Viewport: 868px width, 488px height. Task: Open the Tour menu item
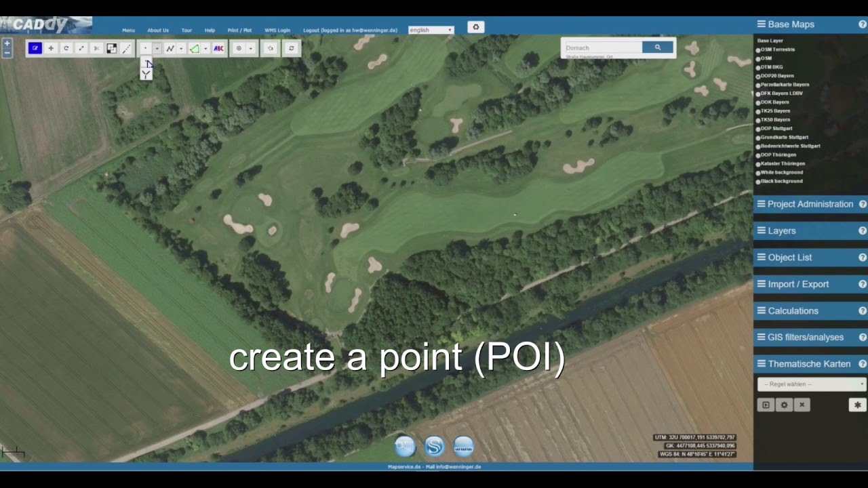point(186,30)
